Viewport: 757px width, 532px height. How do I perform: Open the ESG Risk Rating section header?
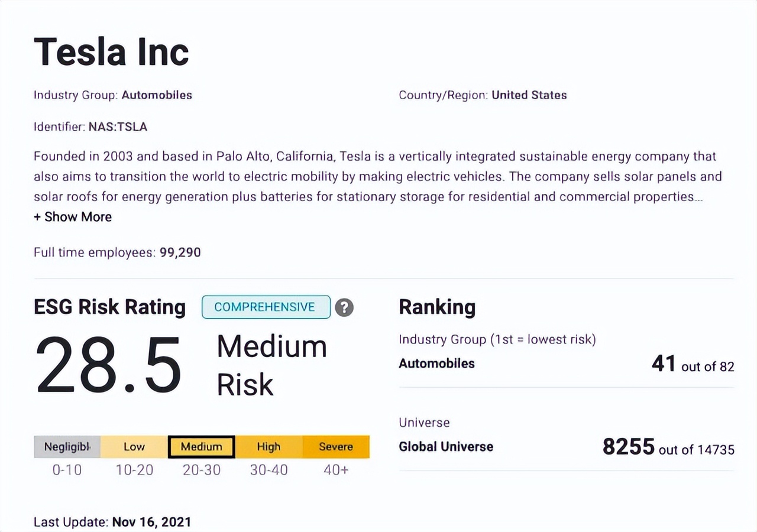109,307
